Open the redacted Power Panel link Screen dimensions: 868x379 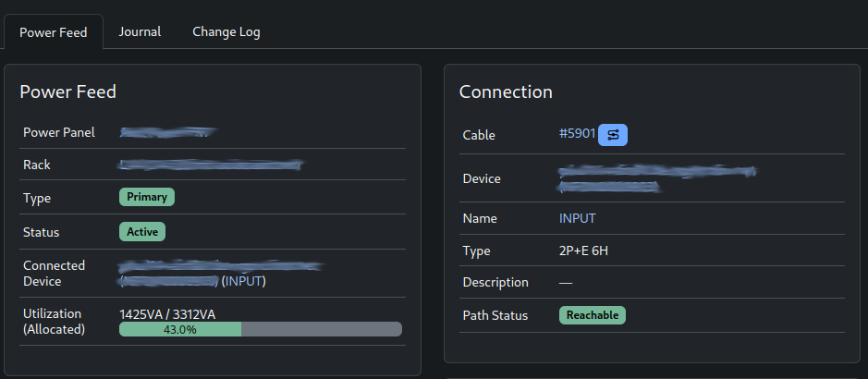[168, 132]
